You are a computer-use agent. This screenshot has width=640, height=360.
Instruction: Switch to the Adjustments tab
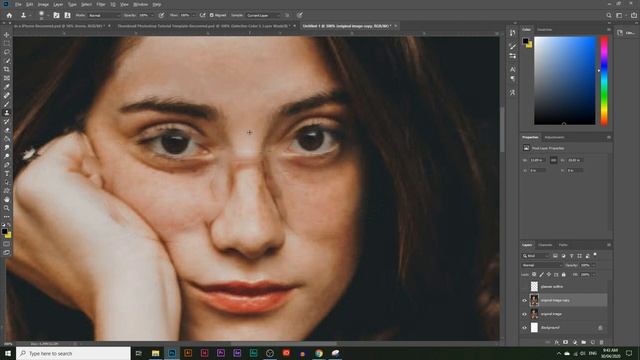point(554,137)
